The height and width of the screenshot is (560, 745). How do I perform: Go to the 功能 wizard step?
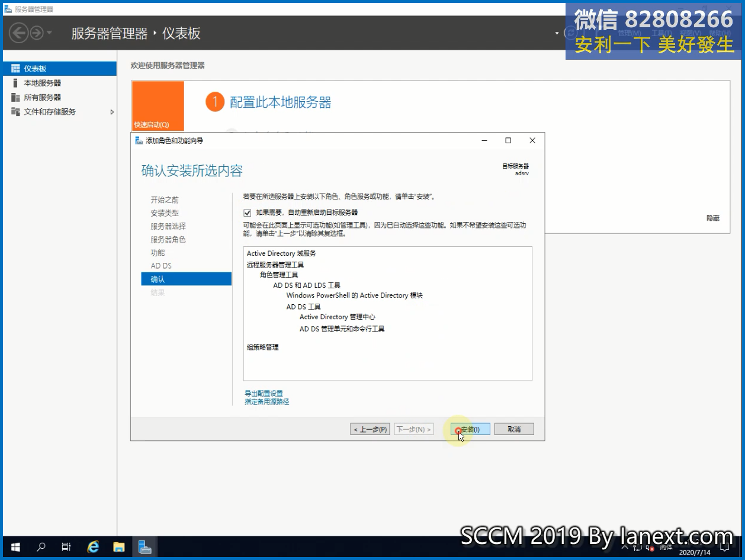pyautogui.click(x=158, y=253)
